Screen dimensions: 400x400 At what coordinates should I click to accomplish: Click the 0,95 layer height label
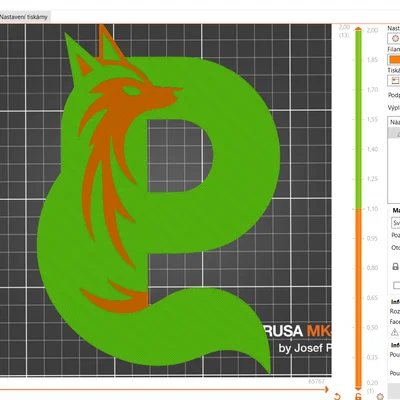[x=372, y=238]
